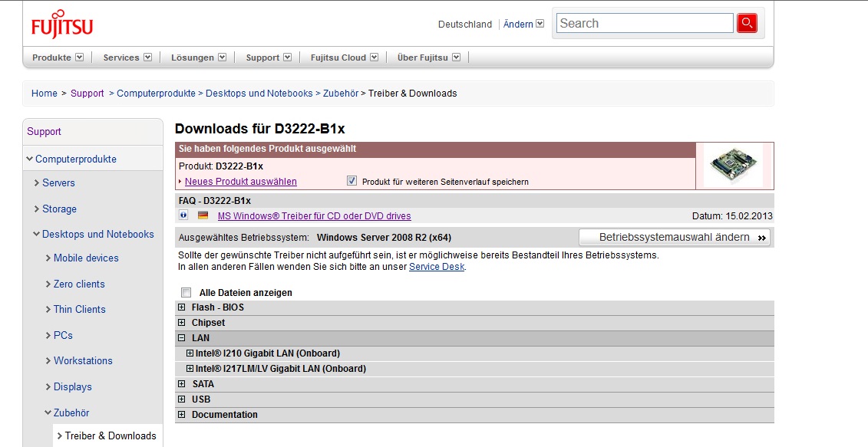Go to Home in breadcrumb

(x=45, y=94)
